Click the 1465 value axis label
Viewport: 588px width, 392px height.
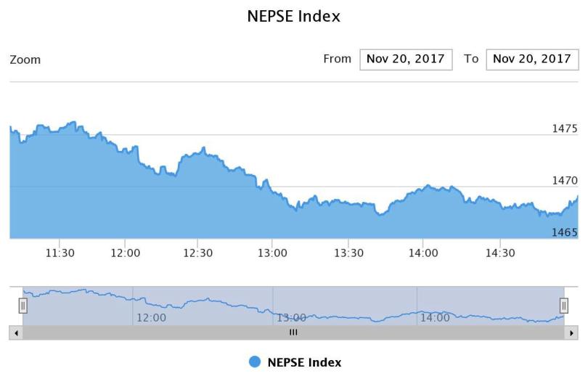pyautogui.click(x=565, y=233)
